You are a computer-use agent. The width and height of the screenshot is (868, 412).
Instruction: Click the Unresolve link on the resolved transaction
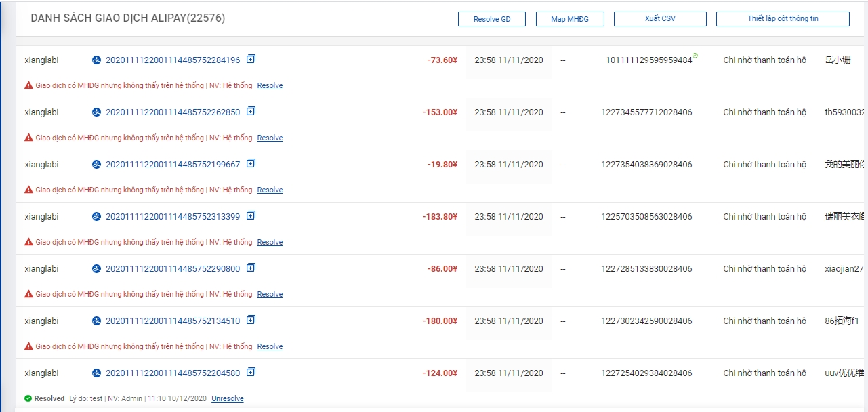coord(227,399)
